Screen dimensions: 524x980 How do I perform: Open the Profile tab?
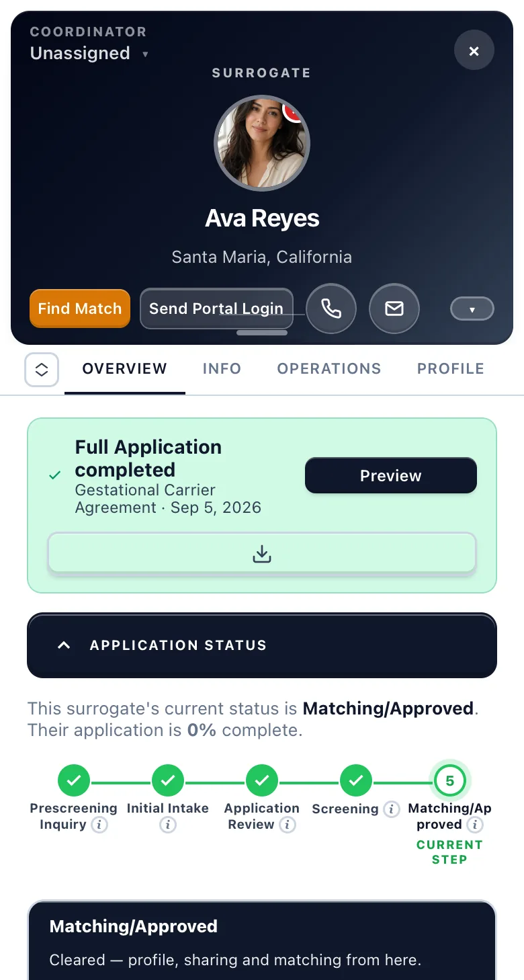point(451,368)
